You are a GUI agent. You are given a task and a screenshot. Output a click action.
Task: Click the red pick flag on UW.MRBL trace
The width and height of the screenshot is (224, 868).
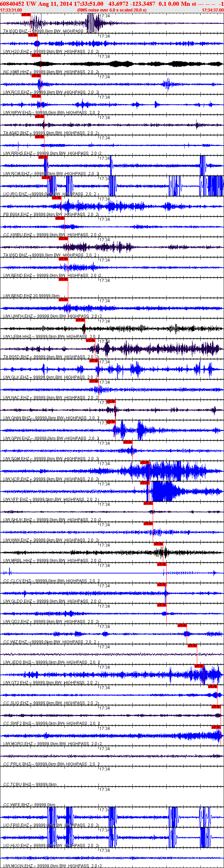[x=158, y=544]
